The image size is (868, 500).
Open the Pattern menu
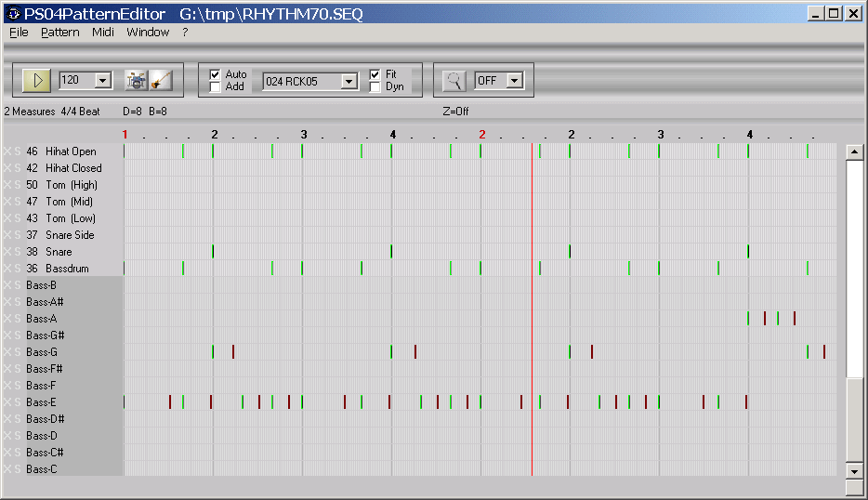tap(59, 33)
